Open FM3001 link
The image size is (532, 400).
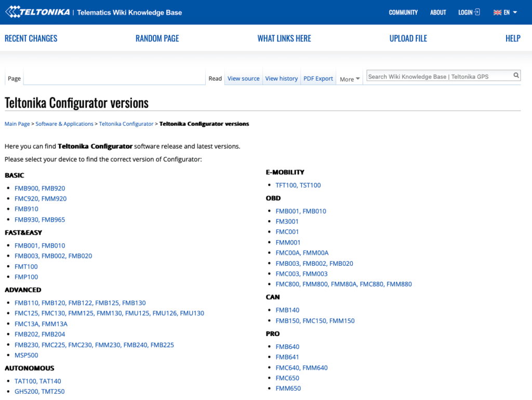pyautogui.click(x=287, y=222)
